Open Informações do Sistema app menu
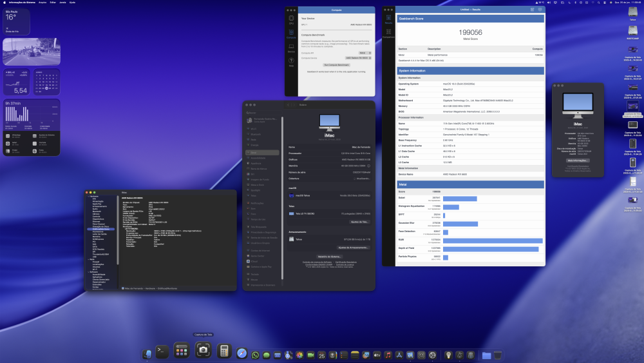Image resolution: width=644 pixels, height=363 pixels. (x=22, y=3)
